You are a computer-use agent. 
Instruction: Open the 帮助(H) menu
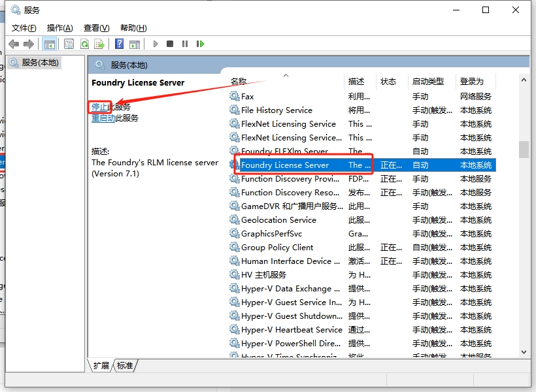[x=133, y=28]
